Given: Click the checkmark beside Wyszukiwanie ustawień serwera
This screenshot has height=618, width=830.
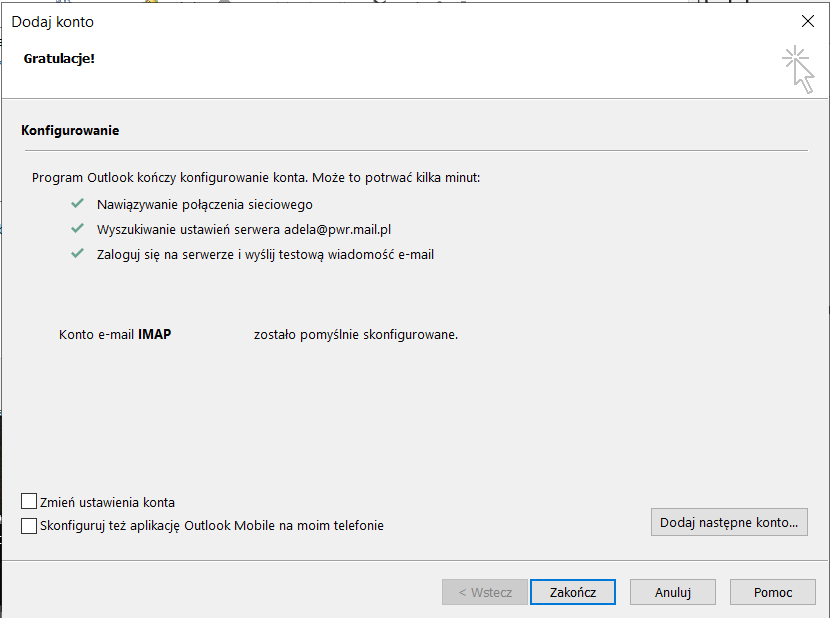Looking at the screenshot, I should click(x=77, y=229).
